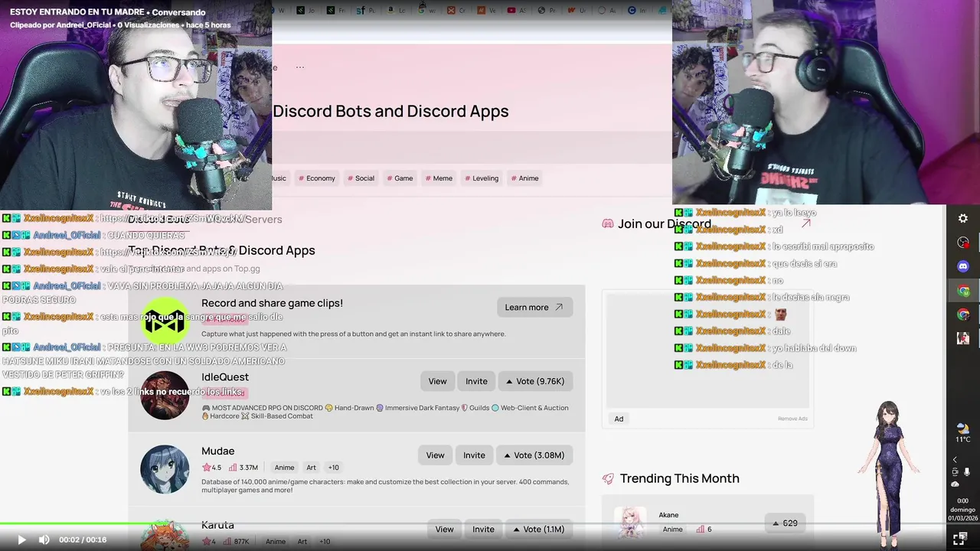Click the anime character overlay in the corner
Image resolution: width=980 pixels, height=551 pixels.
click(x=888, y=474)
